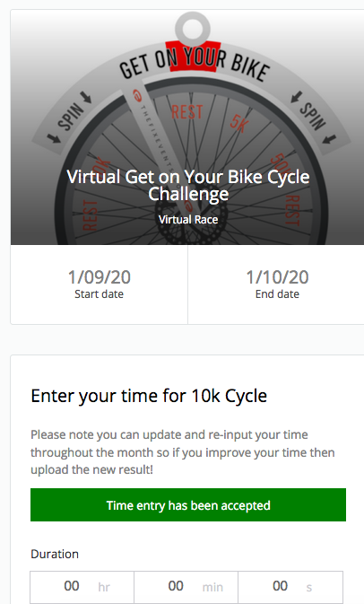This screenshot has width=364, height=604.
Task: Click the minutes duration input field
Action: pos(186,587)
